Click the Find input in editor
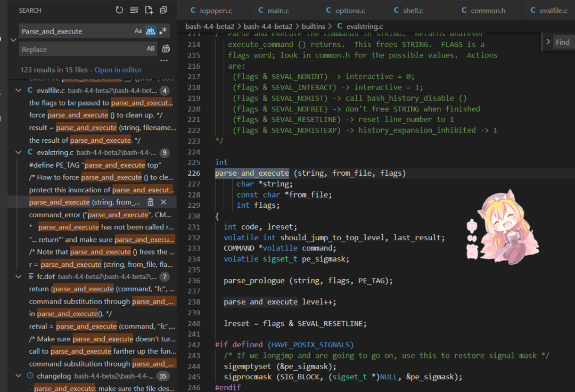This screenshot has width=575, height=392. pyautogui.click(x=564, y=42)
